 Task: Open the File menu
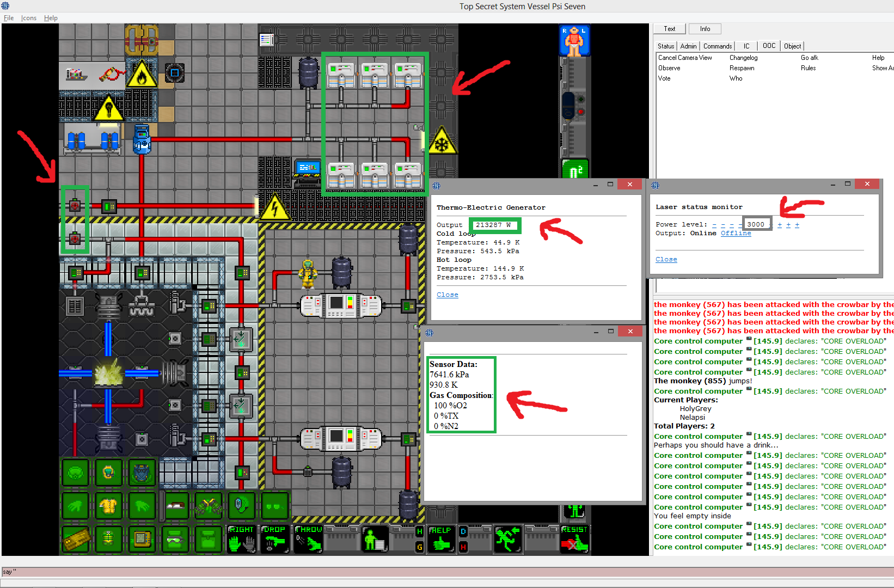click(9, 18)
